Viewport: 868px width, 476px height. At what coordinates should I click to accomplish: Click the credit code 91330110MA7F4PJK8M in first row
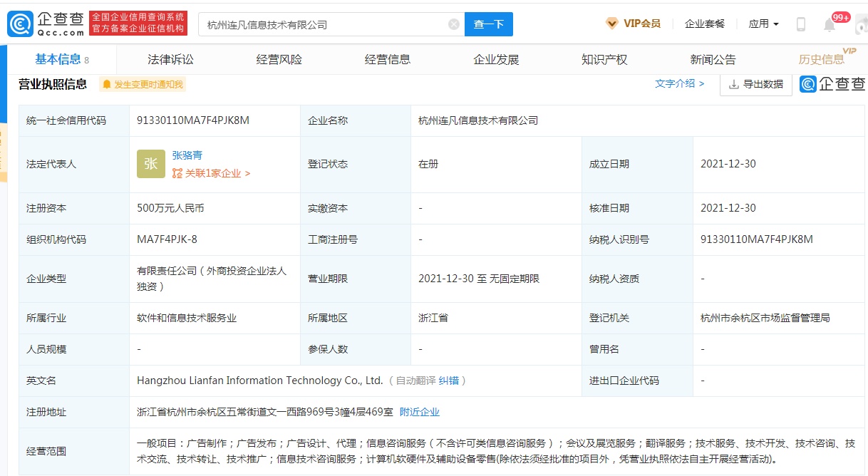[193, 120]
